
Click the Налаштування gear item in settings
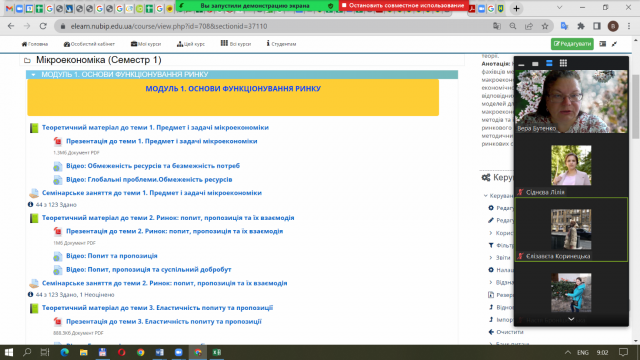(491, 270)
